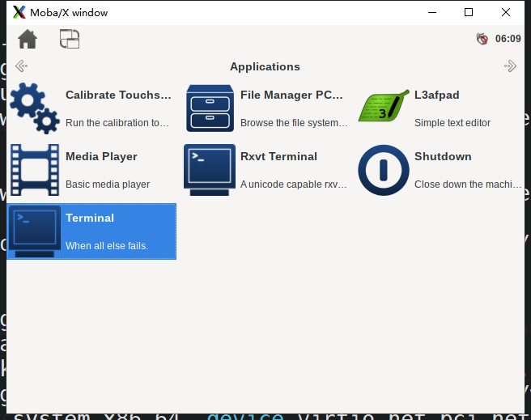Select the L3afpad title text
531x420 pixels.
[437, 95]
